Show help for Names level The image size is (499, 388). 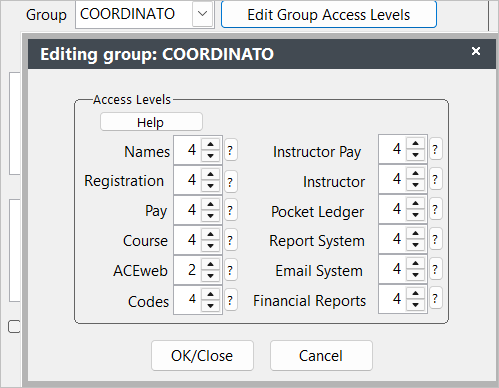tap(230, 150)
